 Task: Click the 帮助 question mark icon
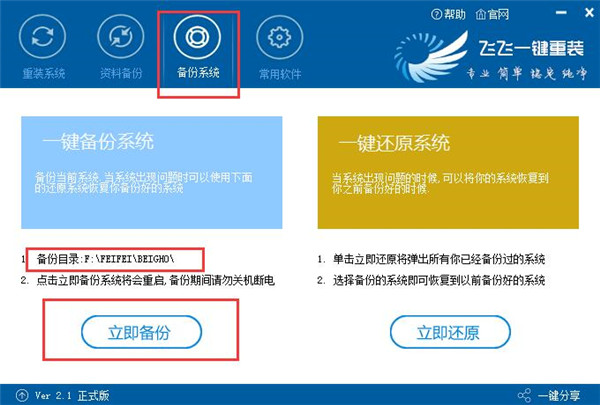pos(437,15)
